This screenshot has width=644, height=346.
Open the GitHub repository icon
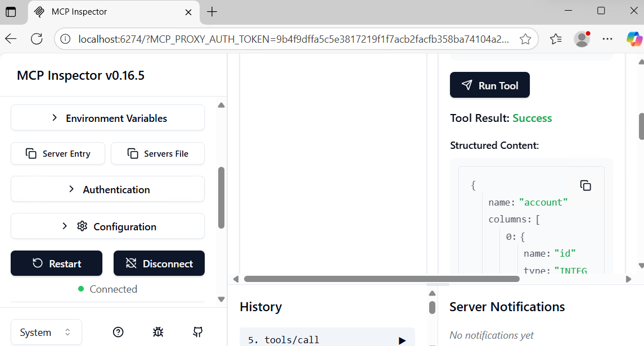pos(197,332)
